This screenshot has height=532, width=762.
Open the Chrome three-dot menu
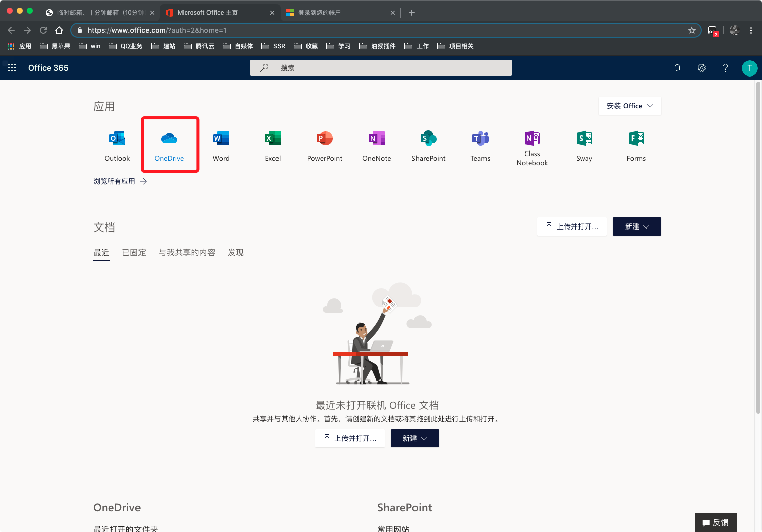pos(751,30)
